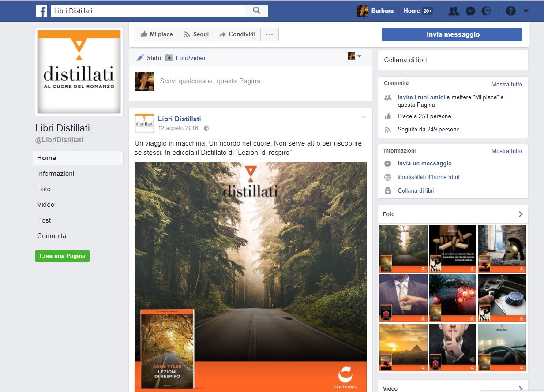Expand the Foto section arrow
544x392 pixels.
[x=521, y=214]
